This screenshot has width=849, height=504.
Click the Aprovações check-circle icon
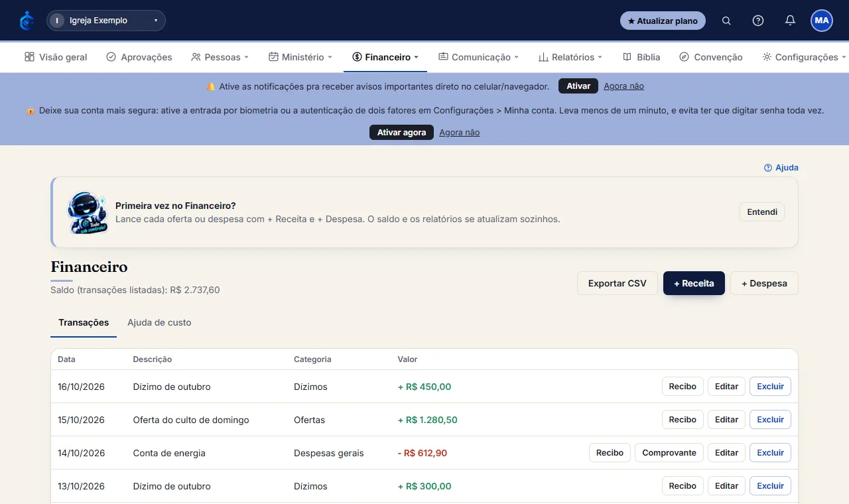(111, 57)
